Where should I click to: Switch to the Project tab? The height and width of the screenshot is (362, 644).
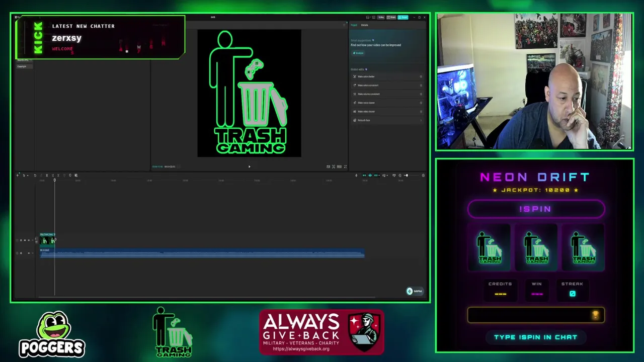(354, 25)
